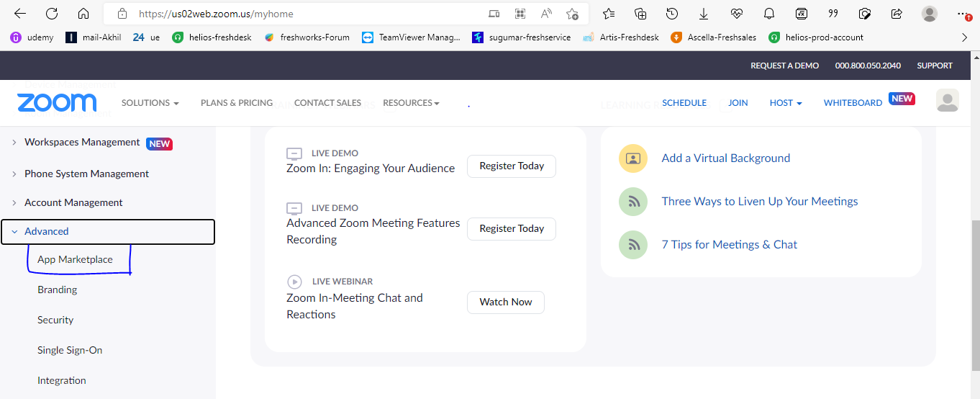980x399 pixels.
Task: Open the mail-Akhil bookmark
Action: pos(93,37)
